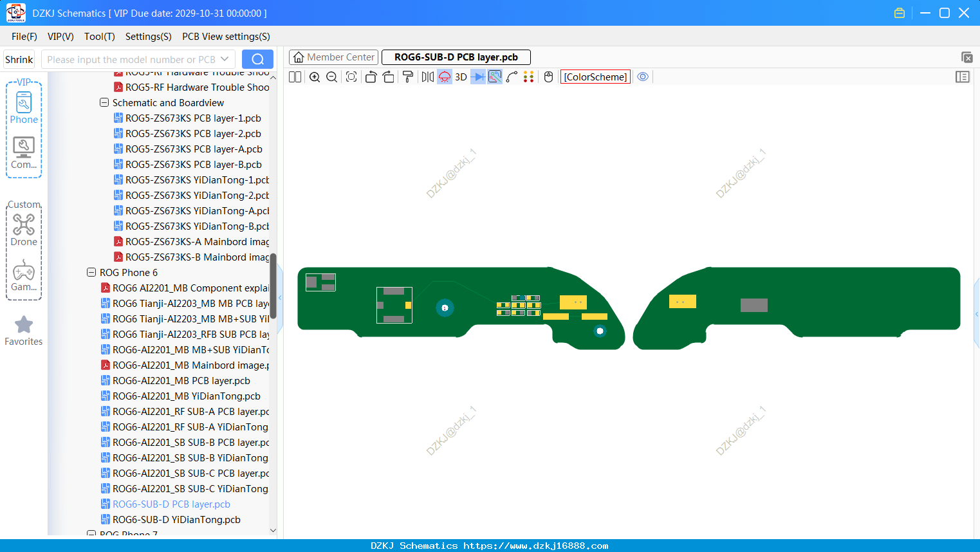The image size is (980, 552).
Task: Collapse the ROG Phone 6 folder
Action: click(x=91, y=272)
